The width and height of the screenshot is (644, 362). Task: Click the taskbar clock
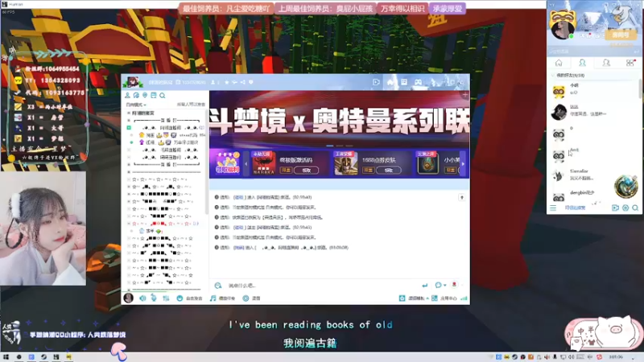click(615, 357)
